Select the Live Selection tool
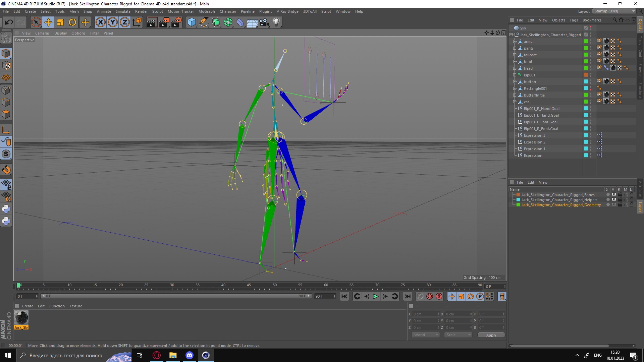The height and width of the screenshot is (362, 644). pos(36,22)
